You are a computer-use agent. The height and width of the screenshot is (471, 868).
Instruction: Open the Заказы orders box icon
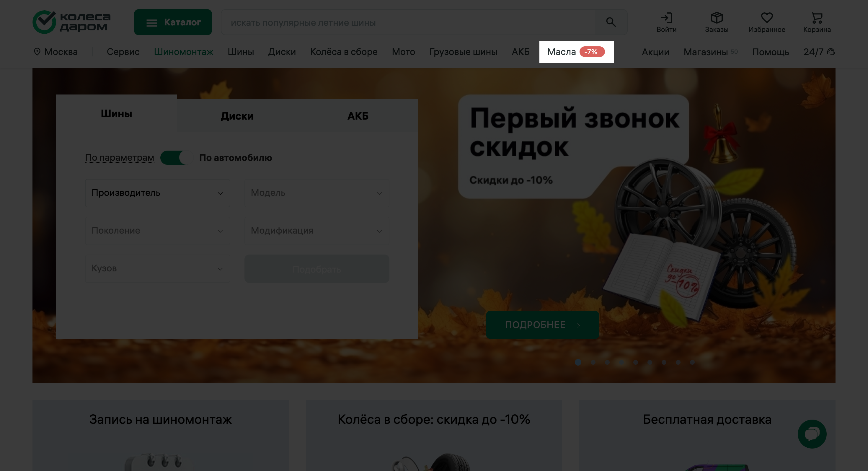coord(716,18)
